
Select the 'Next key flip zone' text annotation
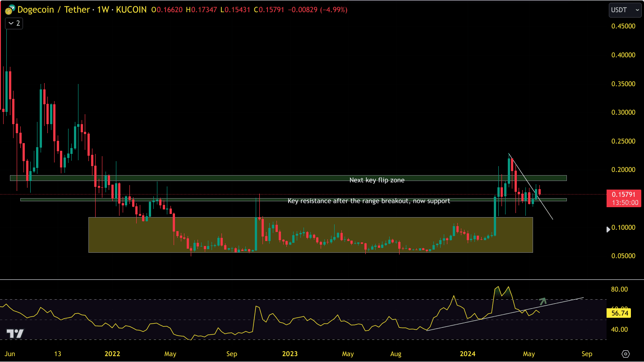pos(377,180)
